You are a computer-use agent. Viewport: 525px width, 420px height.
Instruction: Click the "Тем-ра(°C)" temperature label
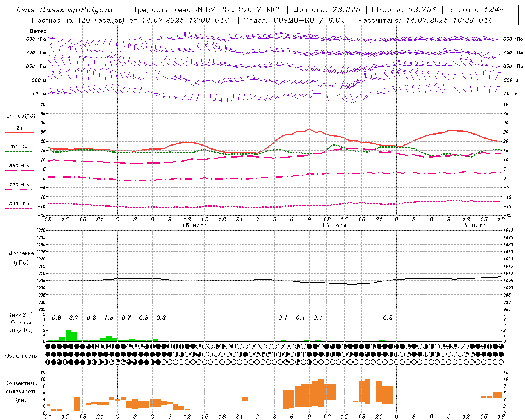coord(19,116)
